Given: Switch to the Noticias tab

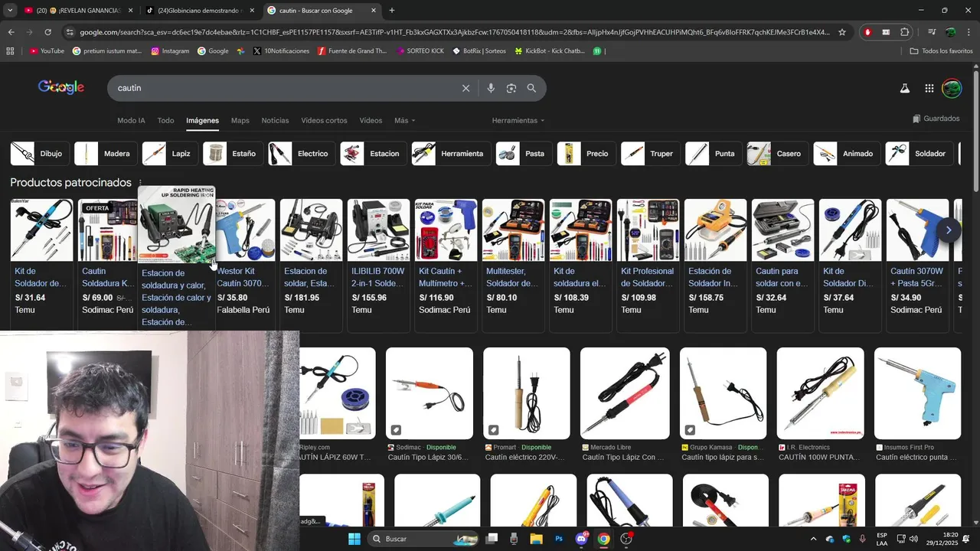Looking at the screenshot, I should tap(275, 120).
